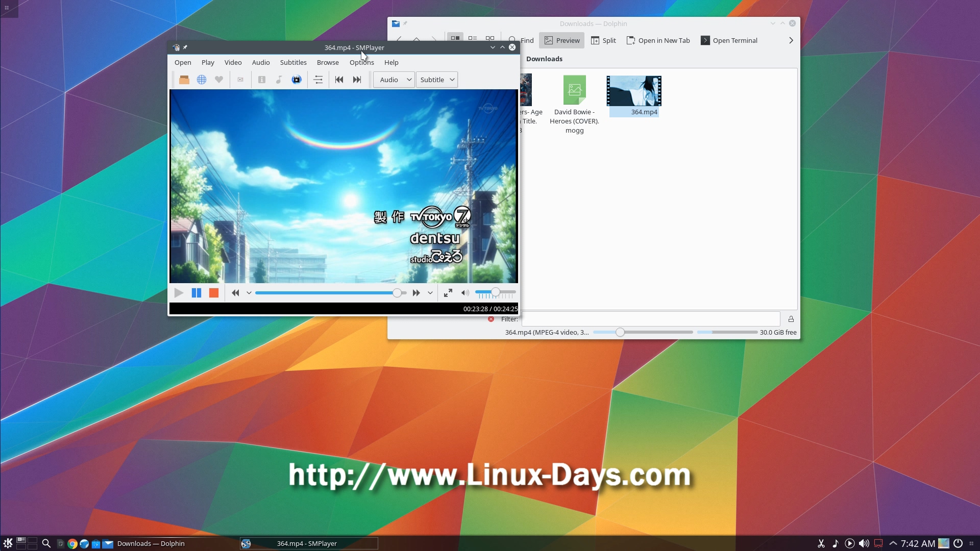Click Open Terminal in Dolphin toolbar
980x551 pixels.
(729, 40)
